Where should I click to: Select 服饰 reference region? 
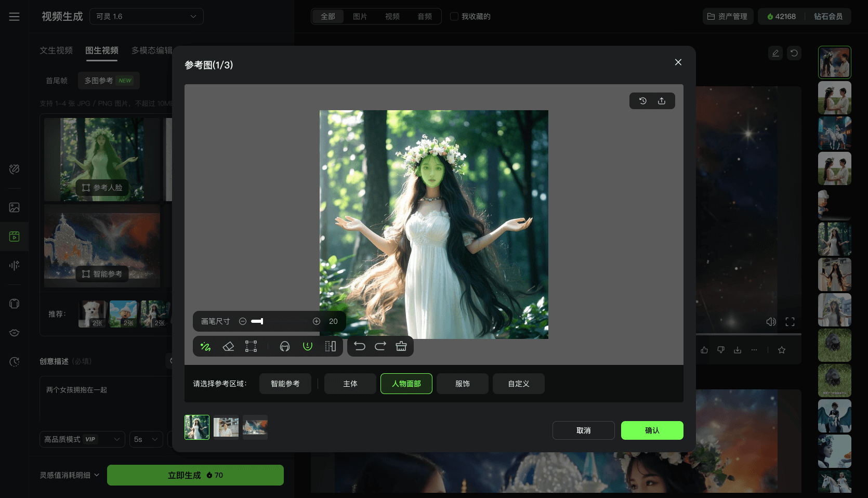tap(463, 384)
